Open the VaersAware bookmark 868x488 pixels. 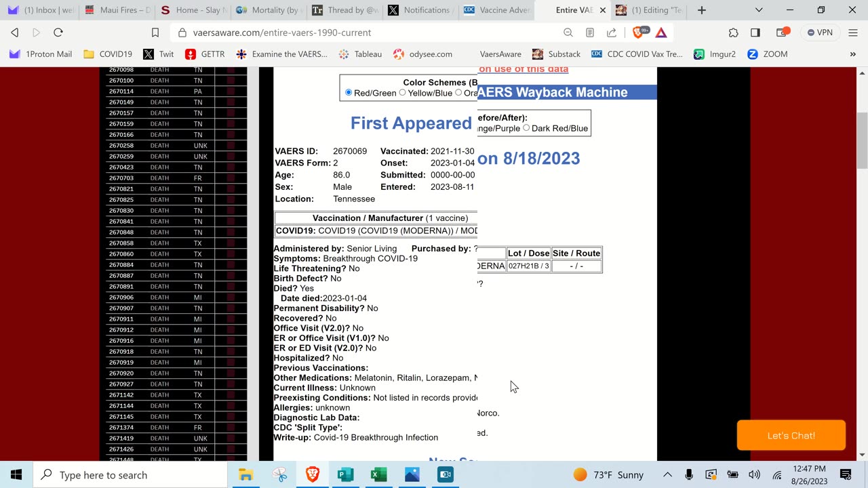[x=500, y=54]
